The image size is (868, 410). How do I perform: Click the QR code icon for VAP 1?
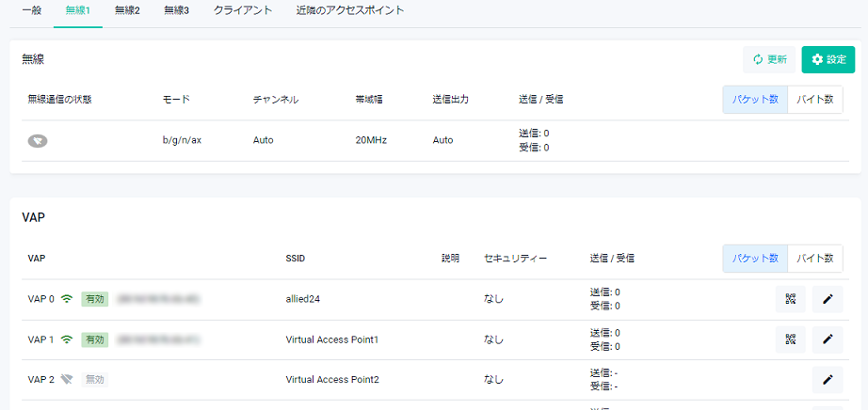point(791,339)
